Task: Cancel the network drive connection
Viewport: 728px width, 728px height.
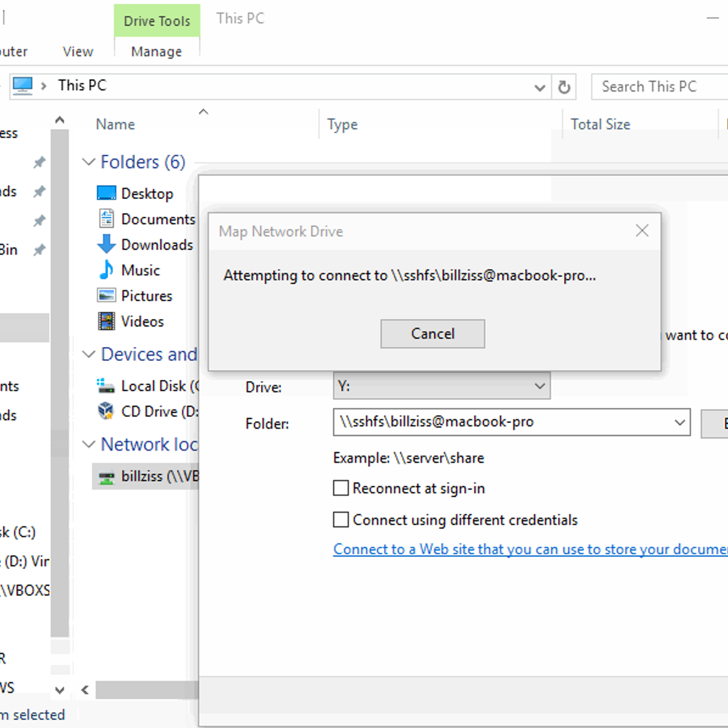Action: pos(433,334)
